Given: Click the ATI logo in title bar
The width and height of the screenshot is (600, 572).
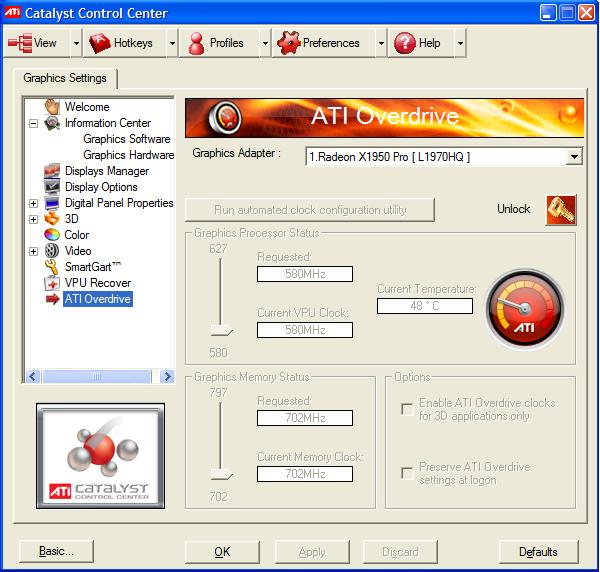Looking at the screenshot, I should pyautogui.click(x=12, y=13).
